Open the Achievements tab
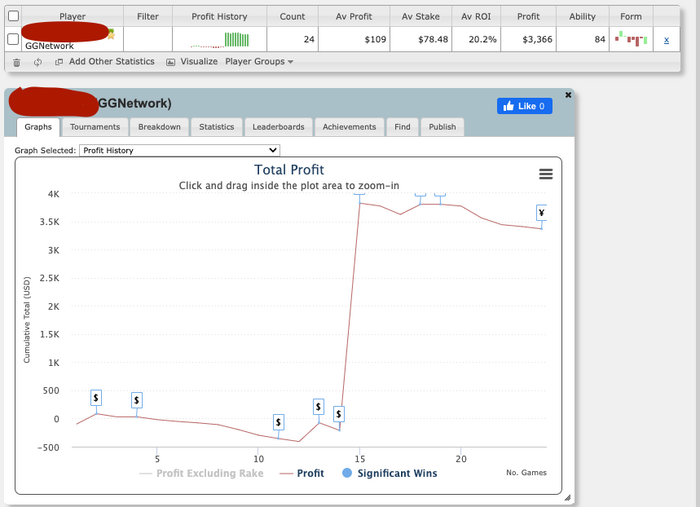Screen dimensions: 700x507 pyautogui.click(x=349, y=127)
